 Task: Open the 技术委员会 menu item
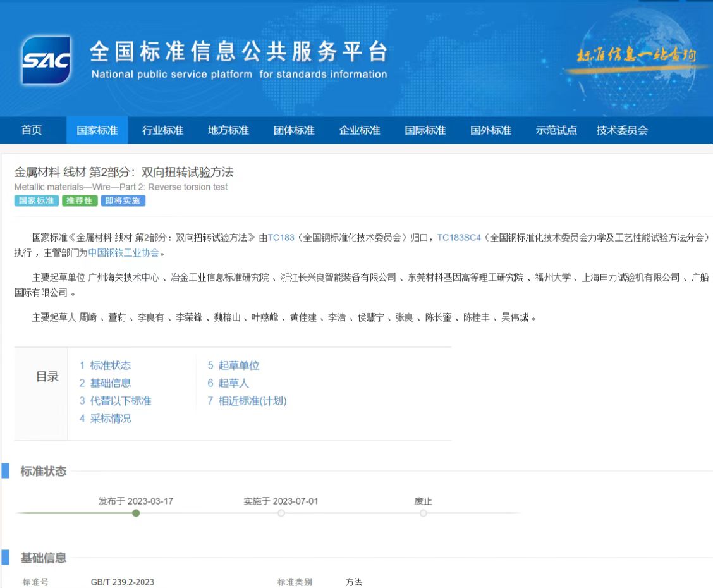point(622,130)
